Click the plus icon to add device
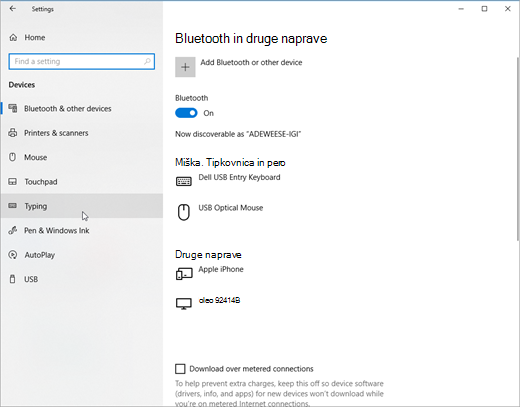Image resolution: width=520 pixels, height=407 pixels. (x=185, y=67)
